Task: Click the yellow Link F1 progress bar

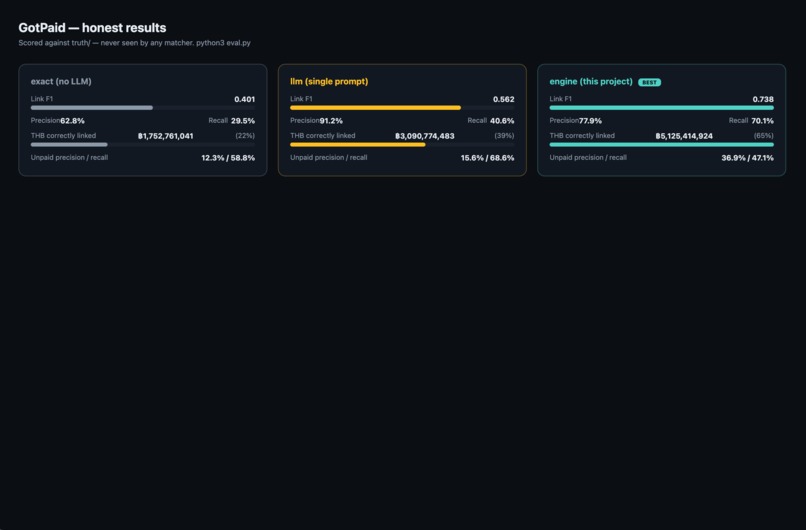Action: (x=402, y=108)
